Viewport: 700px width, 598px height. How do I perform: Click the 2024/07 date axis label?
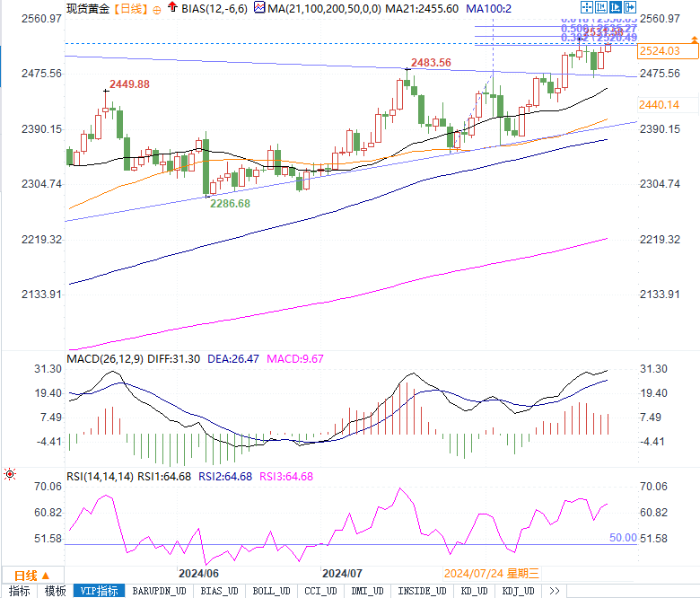[x=343, y=574]
